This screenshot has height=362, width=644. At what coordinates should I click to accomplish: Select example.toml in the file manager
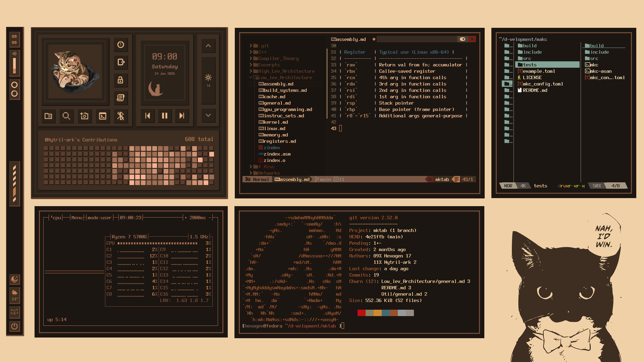tap(536, 71)
